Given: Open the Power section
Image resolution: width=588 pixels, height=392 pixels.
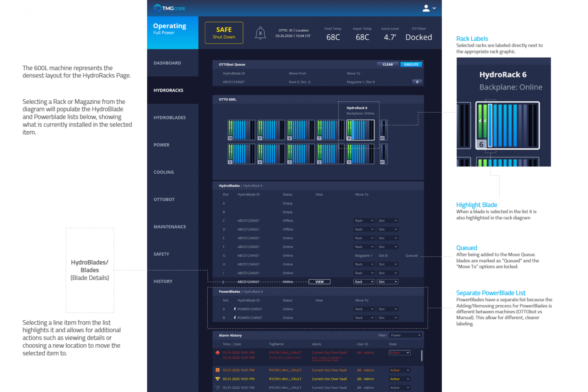Looking at the screenshot, I should pos(173,145).
